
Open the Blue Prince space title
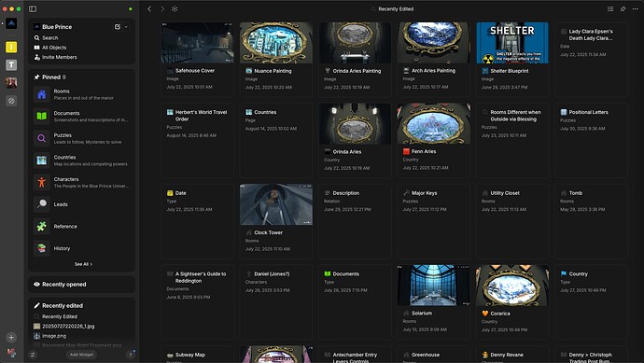[x=57, y=27]
